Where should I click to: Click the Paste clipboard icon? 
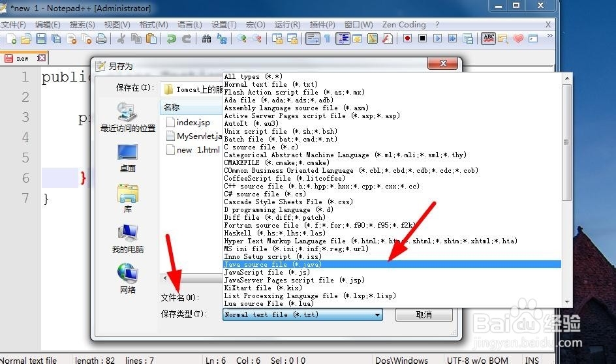151,38
